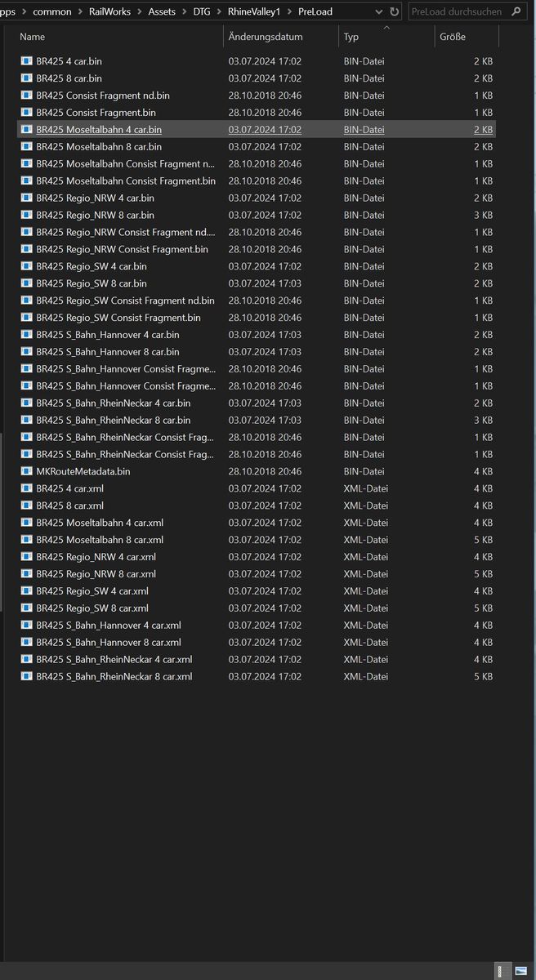This screenshot has width=536, height=980.
Task: Select BR425 Regio_SW 4 car.bin file
Action: tap(256, 266)
